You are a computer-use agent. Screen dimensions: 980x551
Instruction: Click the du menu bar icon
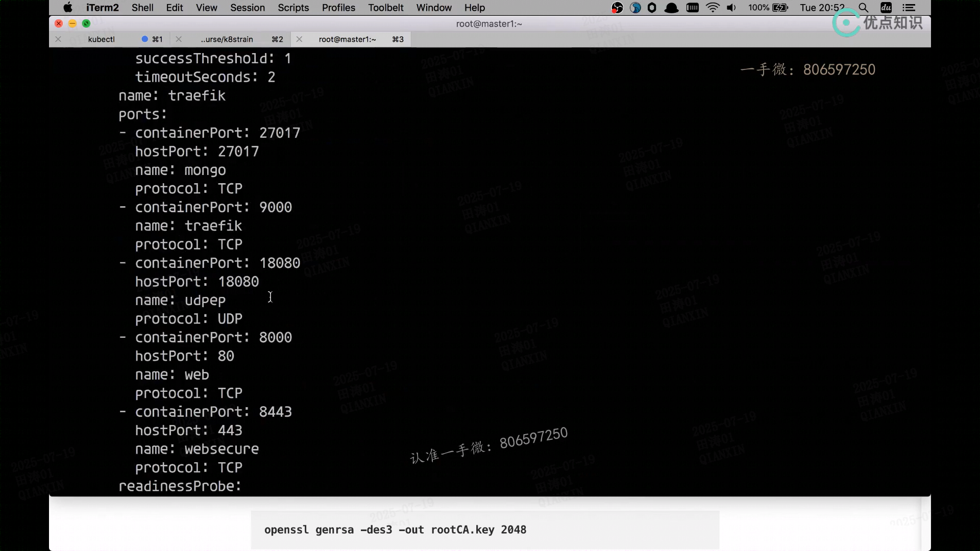point(887,8)
